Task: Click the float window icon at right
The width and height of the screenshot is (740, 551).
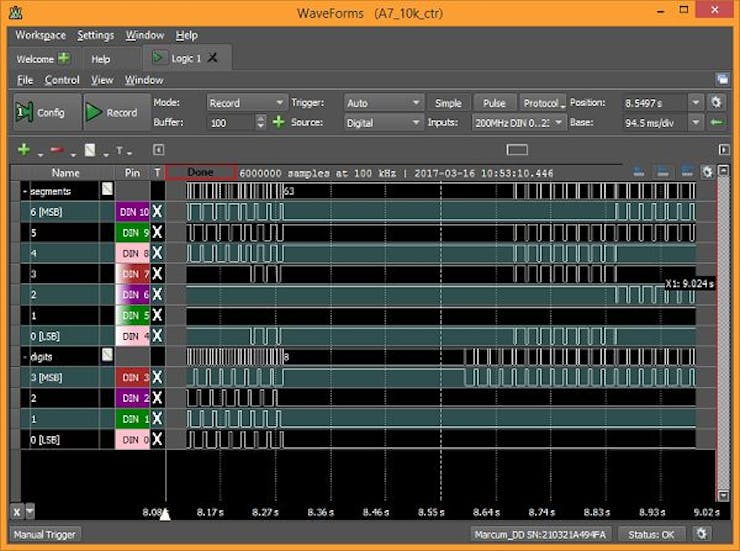Action: coord(723,79)
